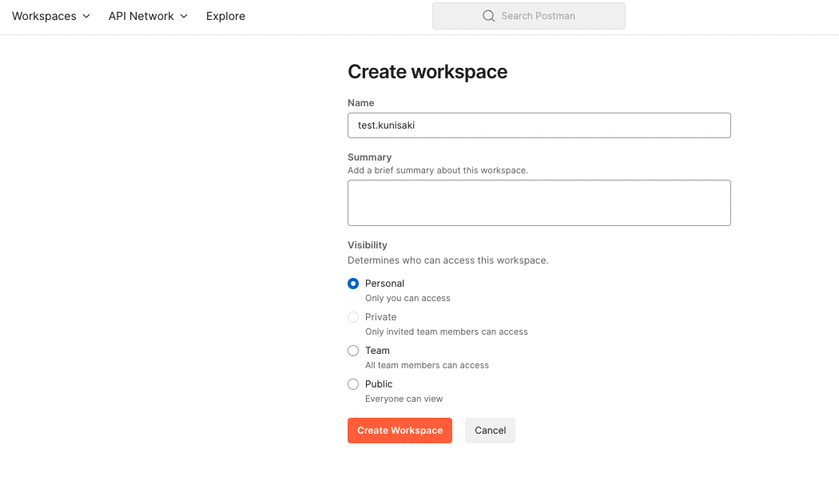Click the Private visibility radio button

pos(353,316)
